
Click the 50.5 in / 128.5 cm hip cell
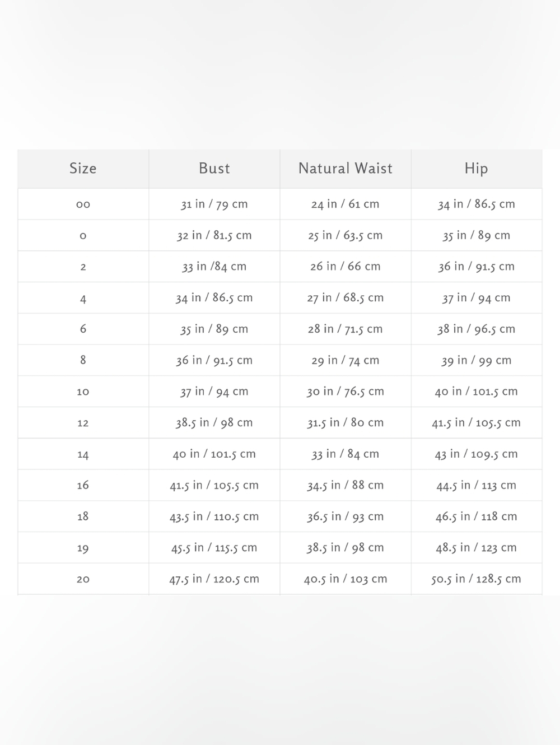477,579
